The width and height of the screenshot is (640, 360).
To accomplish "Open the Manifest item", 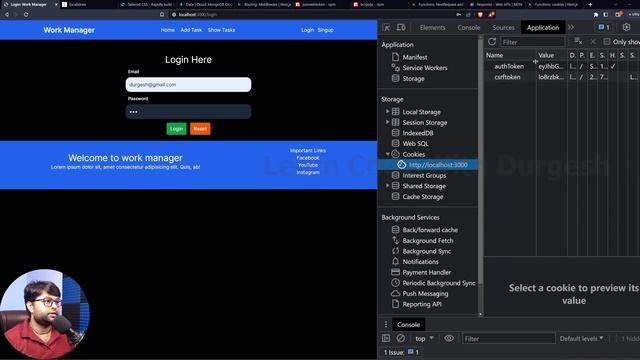I will click(415, 57).
